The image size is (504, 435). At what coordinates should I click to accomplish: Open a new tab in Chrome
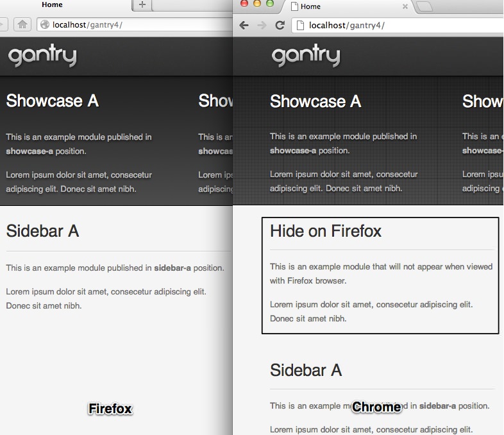[425, 7]
